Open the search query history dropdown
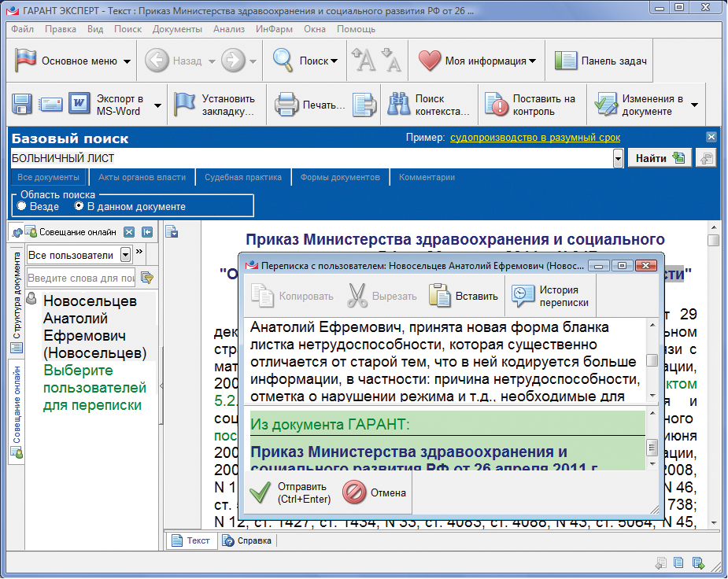 (x=618, y=159)
